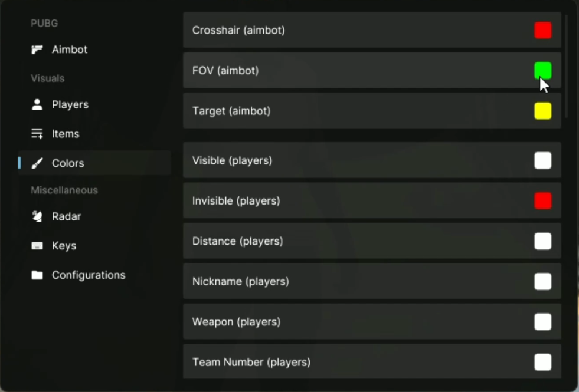Click the Crosshair (aimbot) row label
Screen dimensions: 579x392
click(x=238, y=30)
